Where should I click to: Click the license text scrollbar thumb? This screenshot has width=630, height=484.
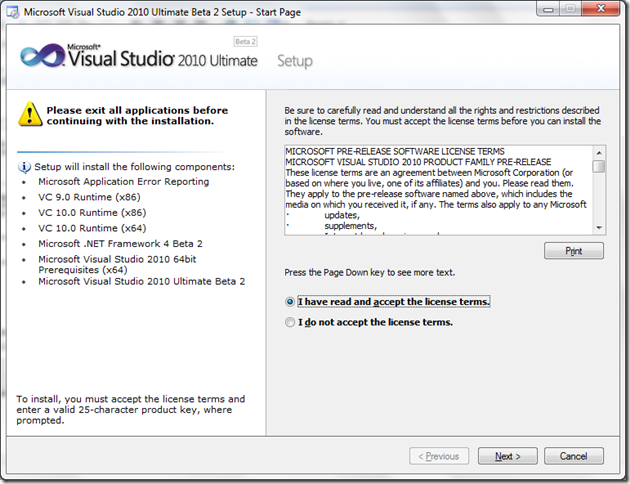(x=599, y=166)
